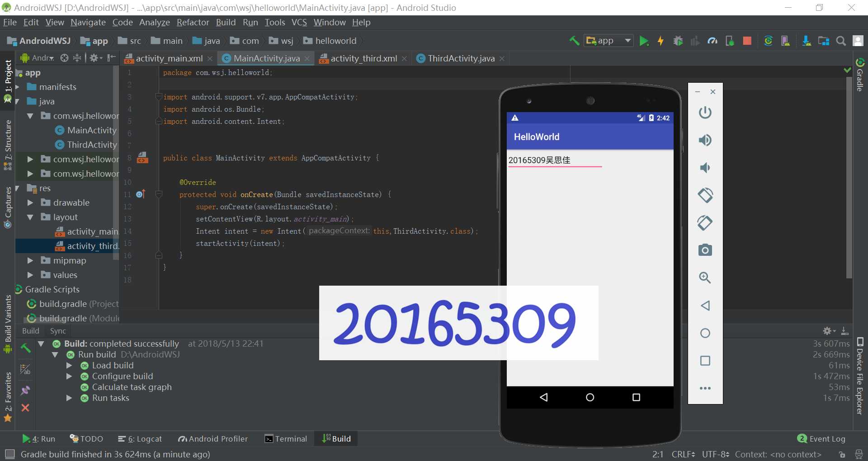The height and width of the screenshot is (461, 868).
Task: Open the Refactor menu
Action: tap(193, 22)
